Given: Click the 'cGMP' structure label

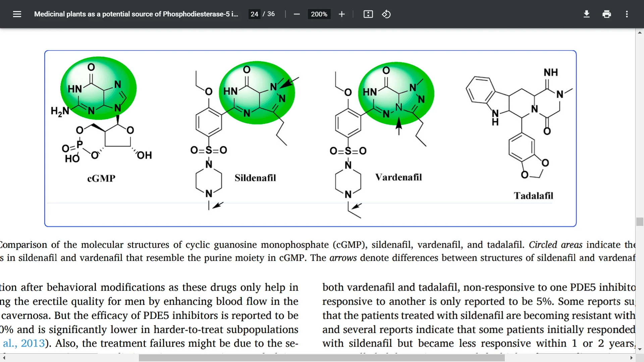Looking at the screenshot, I should (101, 178).
